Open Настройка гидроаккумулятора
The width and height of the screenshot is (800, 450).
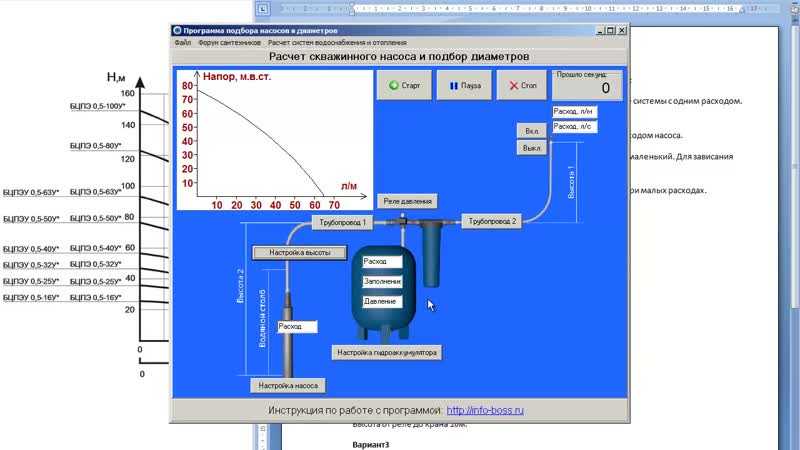pos(387,353)
